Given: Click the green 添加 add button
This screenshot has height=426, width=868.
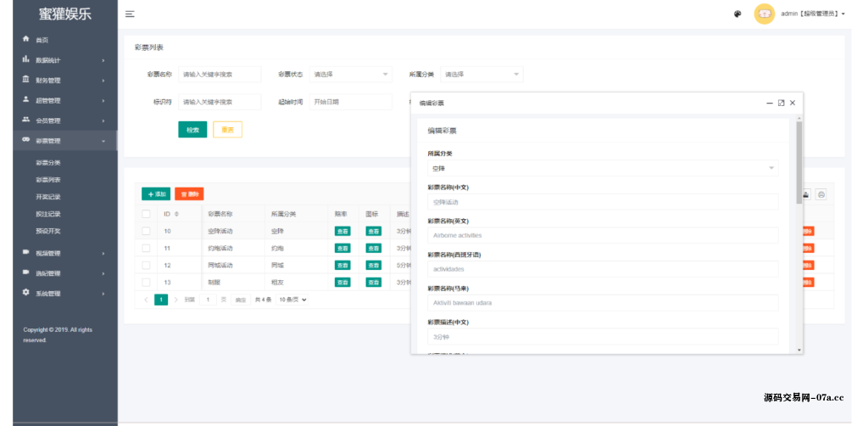Looking at the screenshot, I should 156,193.
